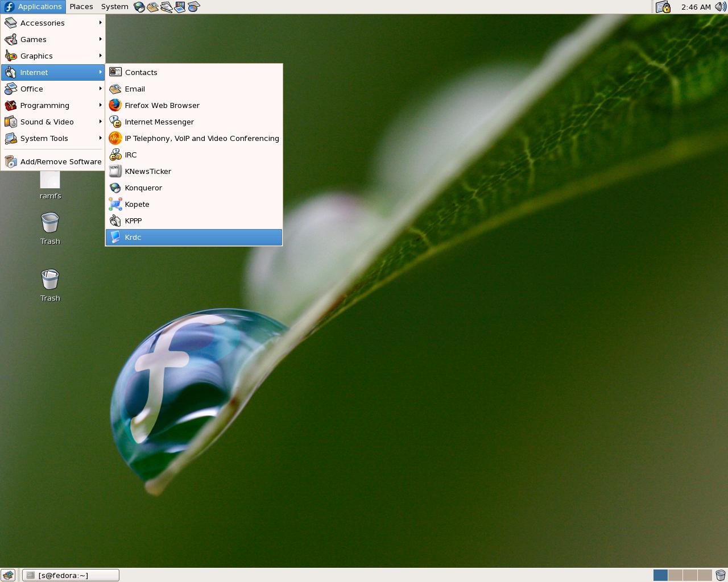The image size is (728, 582).
Task: Select the Trash desktop icon filled with papers
Action: tap(50, 285)
